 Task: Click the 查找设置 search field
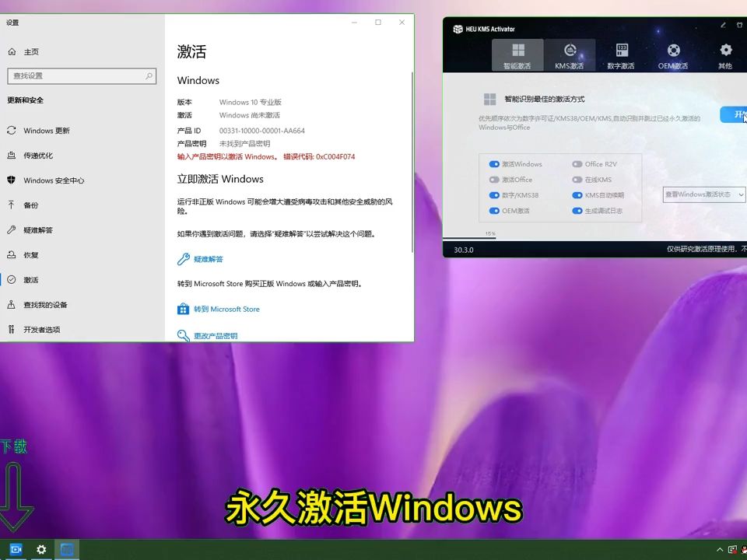click(82, 76)
